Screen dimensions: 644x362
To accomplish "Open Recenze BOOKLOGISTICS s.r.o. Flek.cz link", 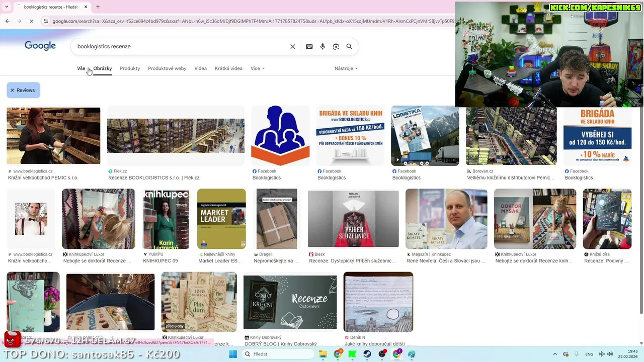I will pyautogui.click(x=154, y=178).
